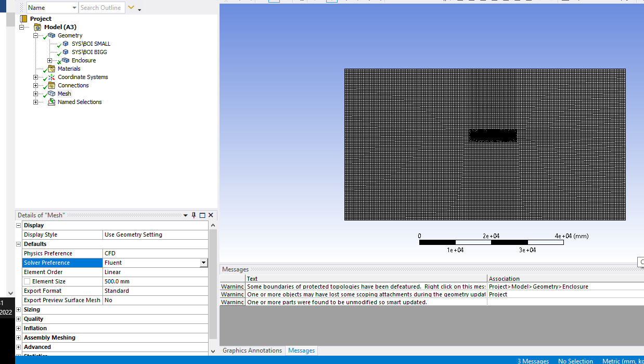Collapse the Model (A3) tree node

point(21,27)
